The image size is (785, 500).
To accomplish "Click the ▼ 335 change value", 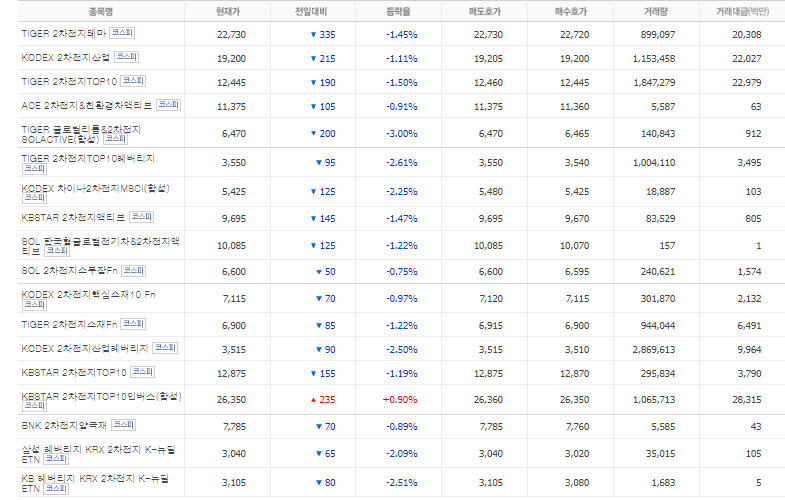I will pyautogui.click(x=323, y=35).
